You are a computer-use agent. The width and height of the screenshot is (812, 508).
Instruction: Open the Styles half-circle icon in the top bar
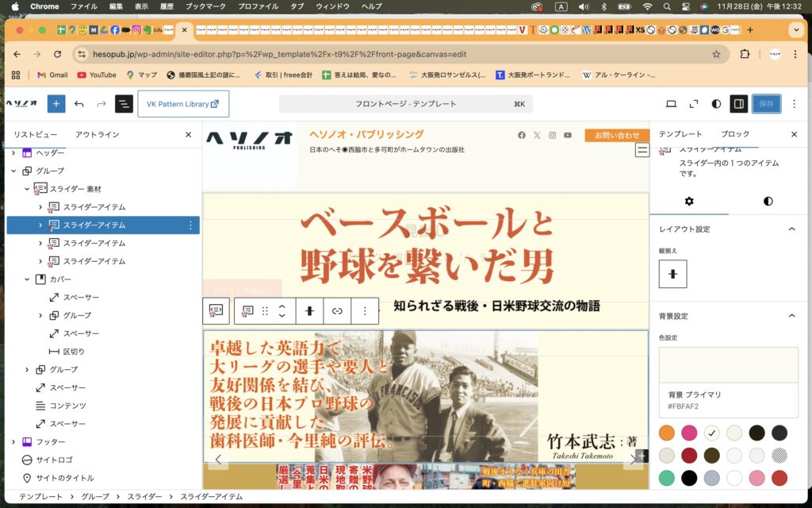716,104
